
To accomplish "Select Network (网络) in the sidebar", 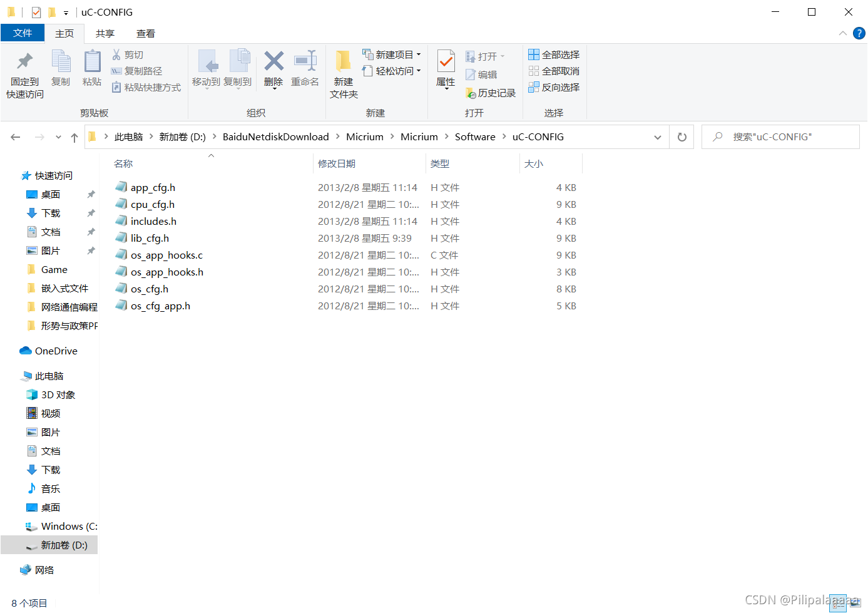I will (44, 570).
